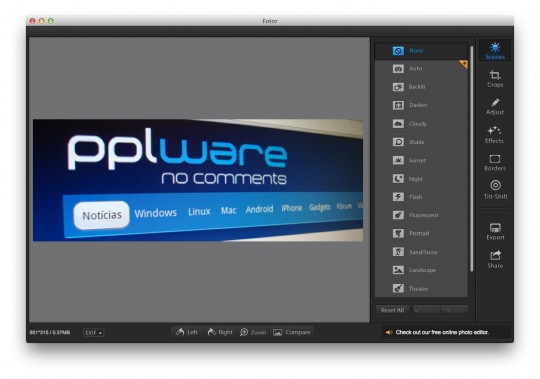Maximize the Fotor window
This screenshot has height=379, width=540.
click(51, 21)
